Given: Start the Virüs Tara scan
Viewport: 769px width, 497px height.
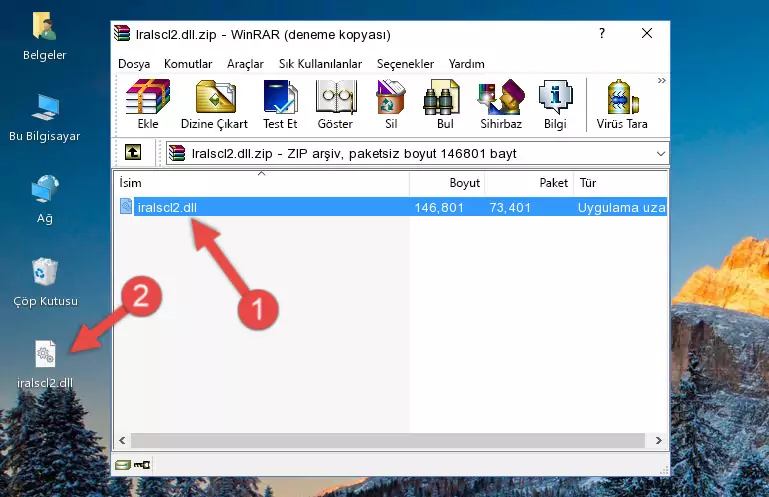Looking at the screenshot, I should (x=622, y=104).
